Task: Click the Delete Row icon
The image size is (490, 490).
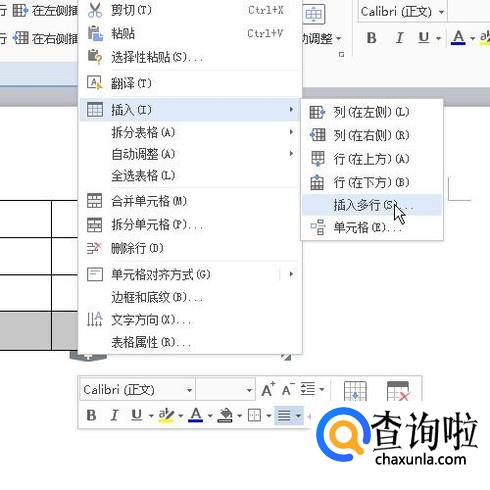Action: pyautogui.click(x=94, y=248)
